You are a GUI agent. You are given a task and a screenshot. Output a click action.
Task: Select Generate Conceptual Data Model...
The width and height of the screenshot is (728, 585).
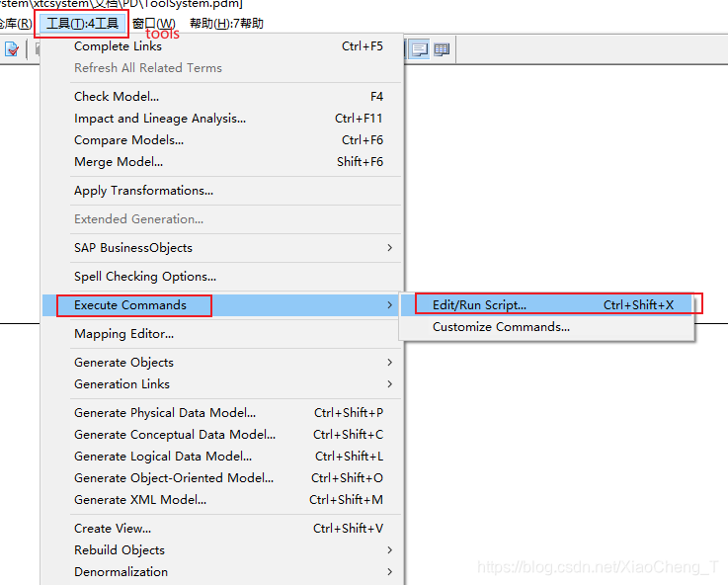tap(222, 434)
